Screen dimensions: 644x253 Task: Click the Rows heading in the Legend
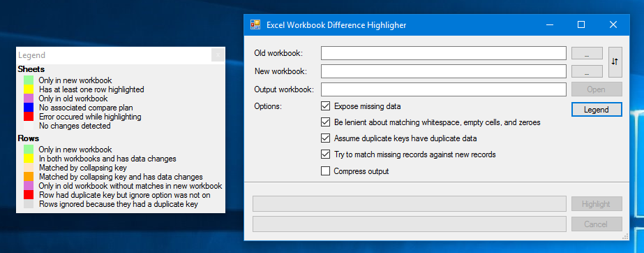29,138
